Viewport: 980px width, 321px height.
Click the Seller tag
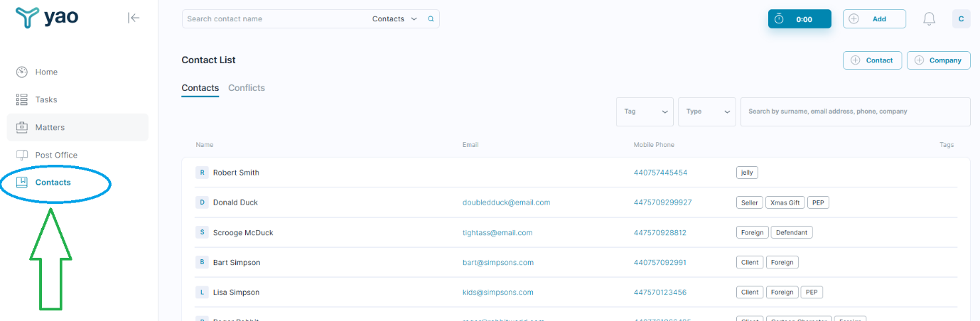click(x=750, y=202)
